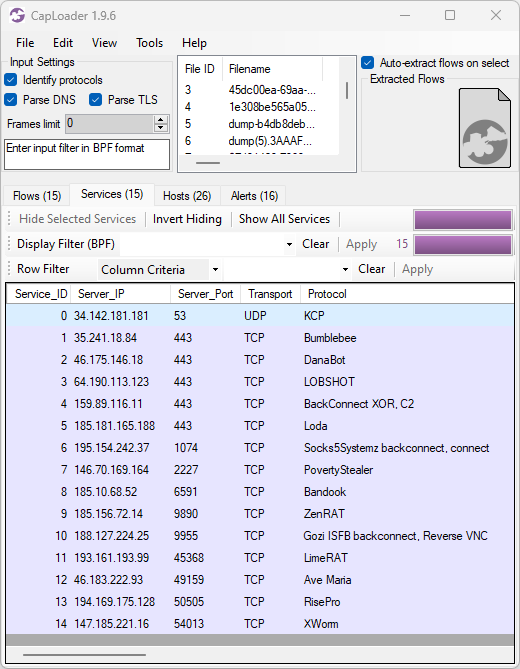Sort by Server_Port column header
This screenshot has width=520, height=669.
[206, 294]
